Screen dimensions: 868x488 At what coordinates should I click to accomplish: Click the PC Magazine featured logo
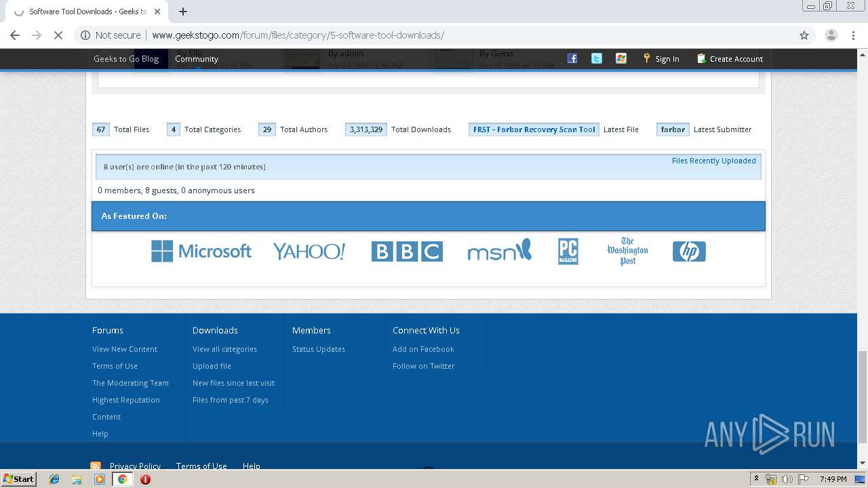pyautogui.click(x=568, y=251)
